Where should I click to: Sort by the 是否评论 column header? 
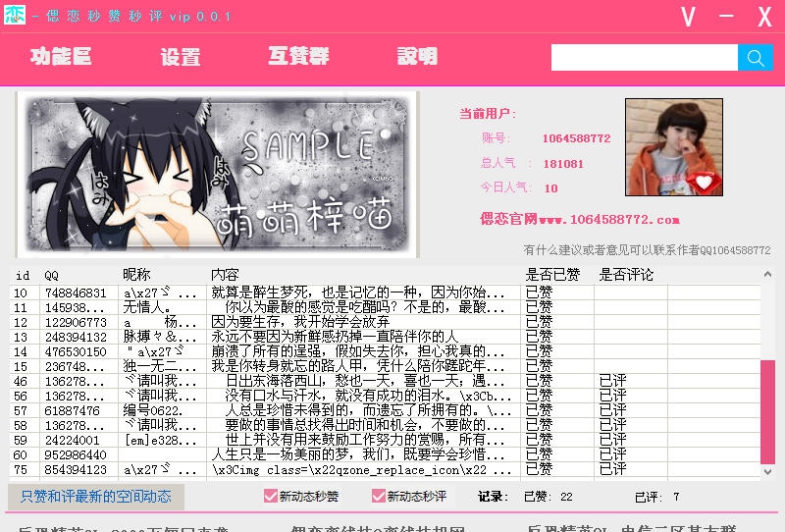coord(626,275)
